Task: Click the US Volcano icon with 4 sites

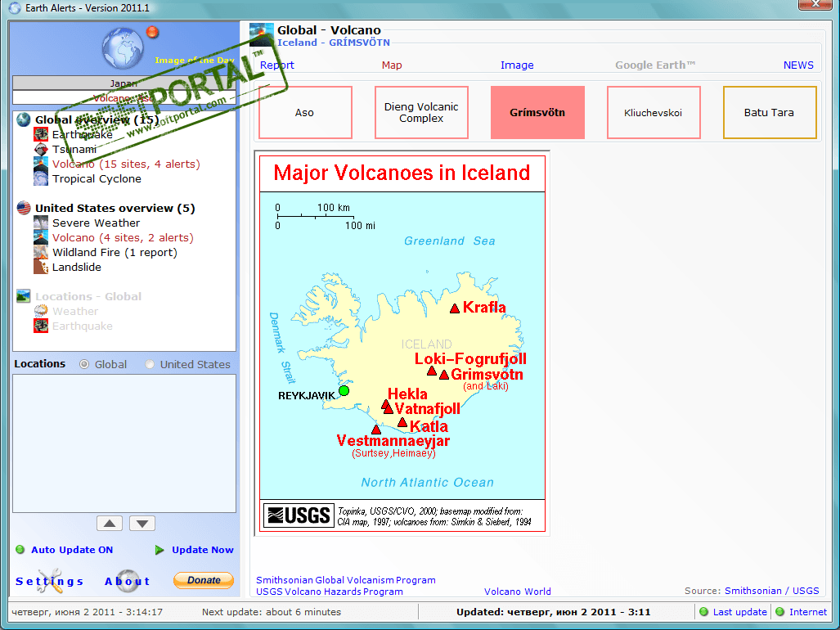Action: tap(41, 237)
